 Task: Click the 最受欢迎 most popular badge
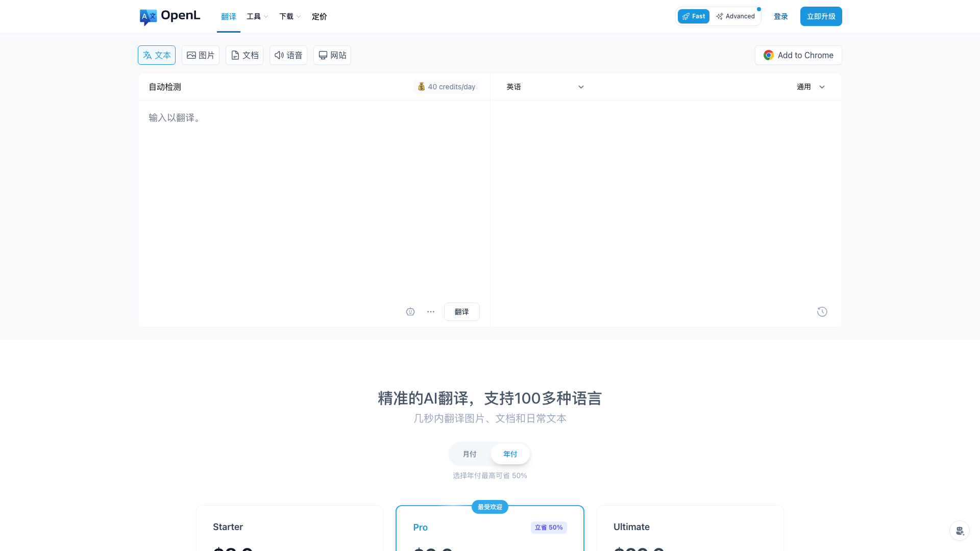pyautogui.click(x=490, y=507)
